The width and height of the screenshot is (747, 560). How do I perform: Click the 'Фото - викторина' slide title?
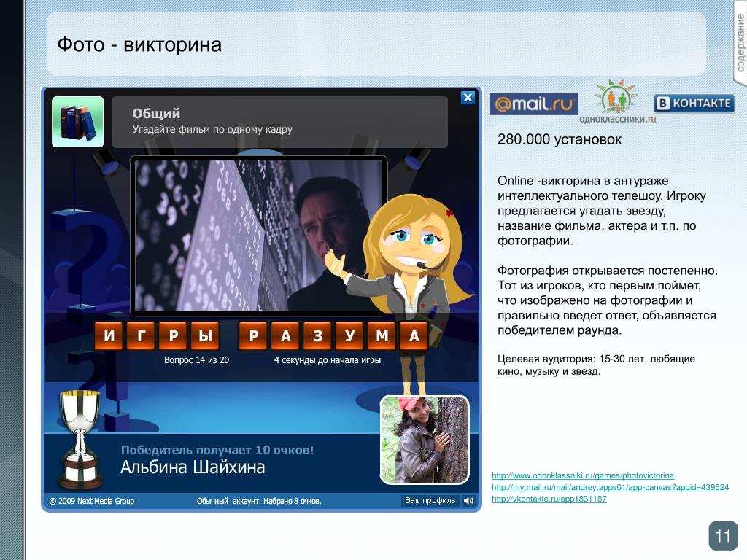tap(139, 44)
